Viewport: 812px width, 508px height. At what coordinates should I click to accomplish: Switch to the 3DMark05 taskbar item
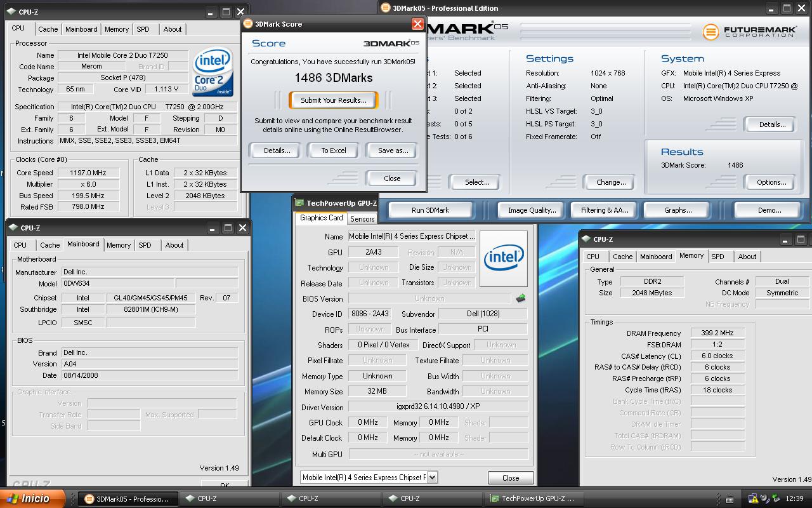(127, 498)
